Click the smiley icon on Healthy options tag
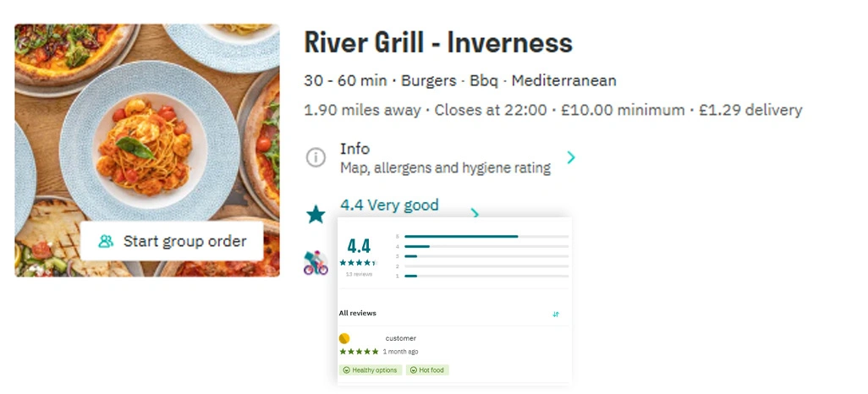Viewport: 868px width, 394px height. click(346, 370)
